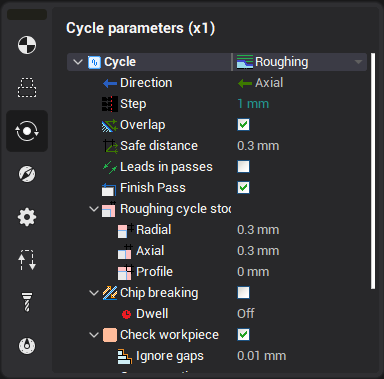Screen dimensions: 384x379
Task: Click the Step parameter icon
Action: 110,104
